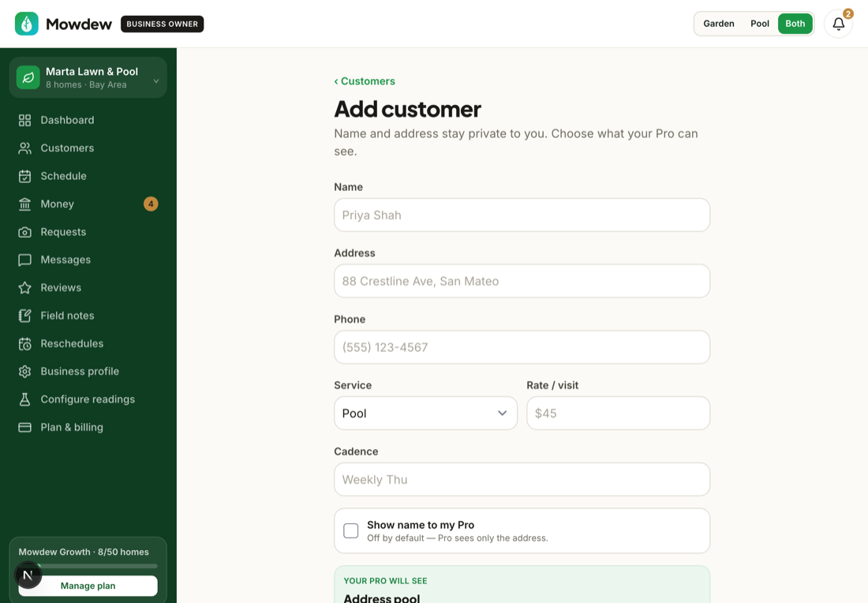Open Configure readings in the sidebar
This screenshot has height=603, width=868.
click(x=88, y=399)
